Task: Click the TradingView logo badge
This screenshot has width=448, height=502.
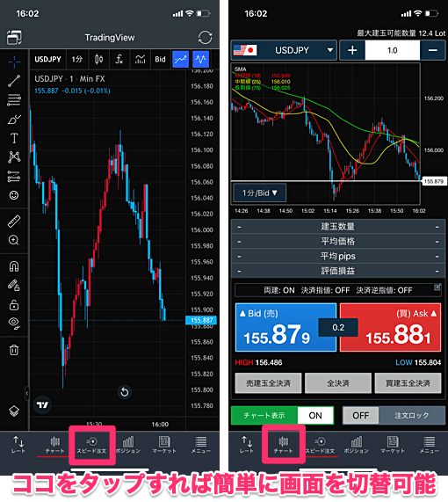Action: pos(42,405)
